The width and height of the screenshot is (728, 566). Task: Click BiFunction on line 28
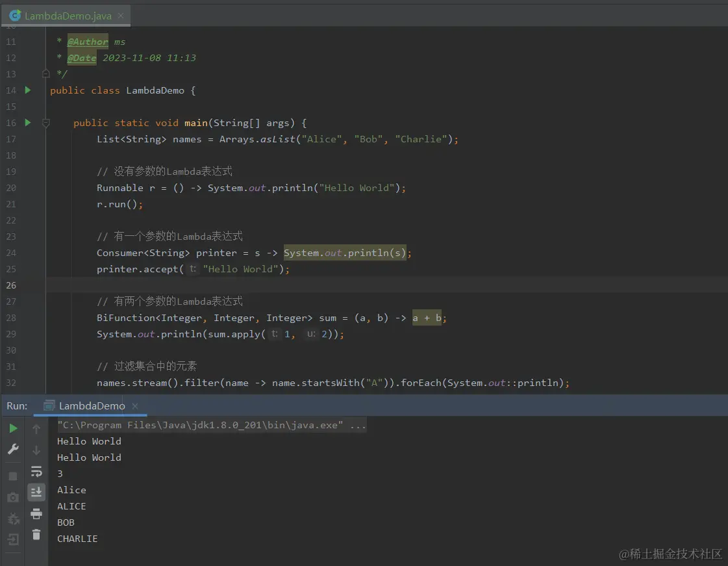[126, 318]
